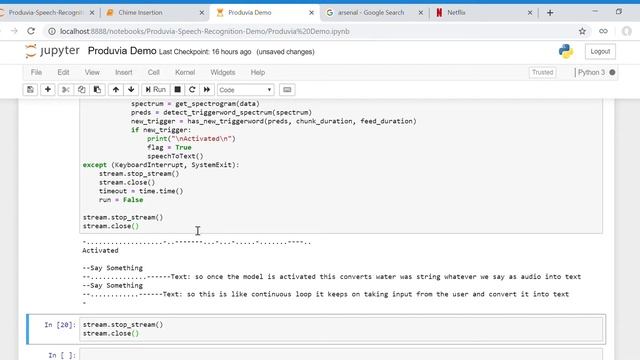Open the command palette keyboard icon
Screen dimensions: 640x360
(x=287, y=90)
